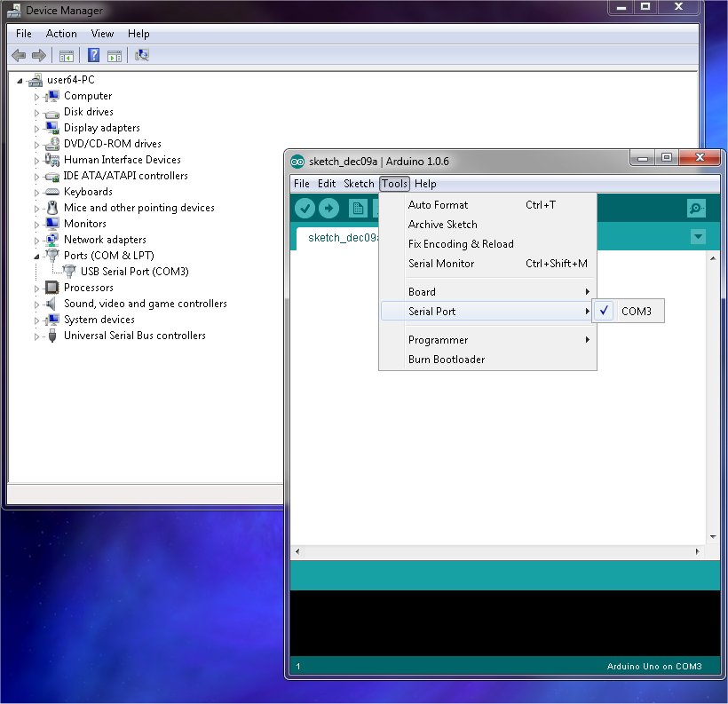The image size is (728, 704).
Task: Choose Archive Sketch from Tools menu
Action: pos(488,225)
